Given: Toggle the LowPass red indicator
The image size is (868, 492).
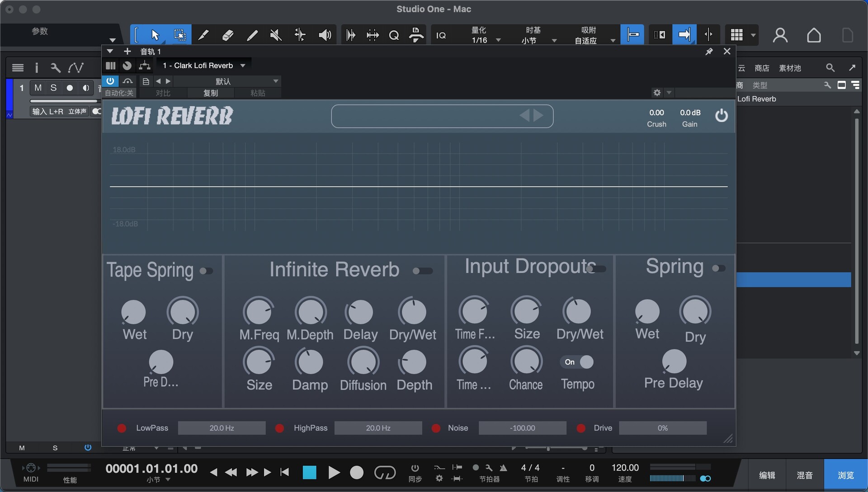Looking at the screenshot, I should click(122, 428).
